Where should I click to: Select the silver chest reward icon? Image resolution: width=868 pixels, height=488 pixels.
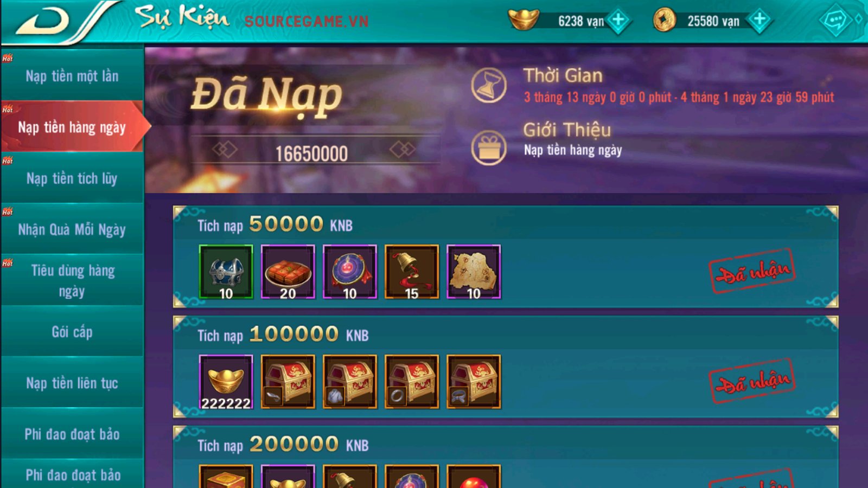coord(226,272)
